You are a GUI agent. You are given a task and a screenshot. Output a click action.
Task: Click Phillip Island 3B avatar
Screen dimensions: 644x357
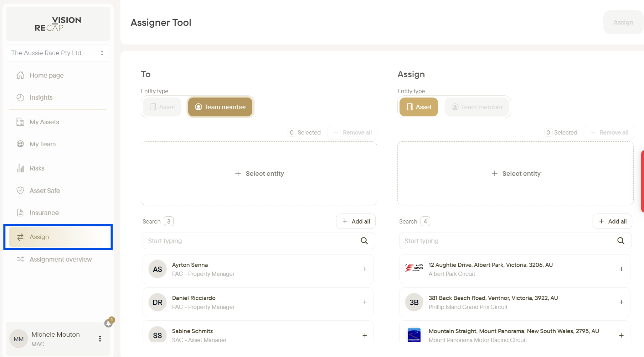[x=414, y=302]
